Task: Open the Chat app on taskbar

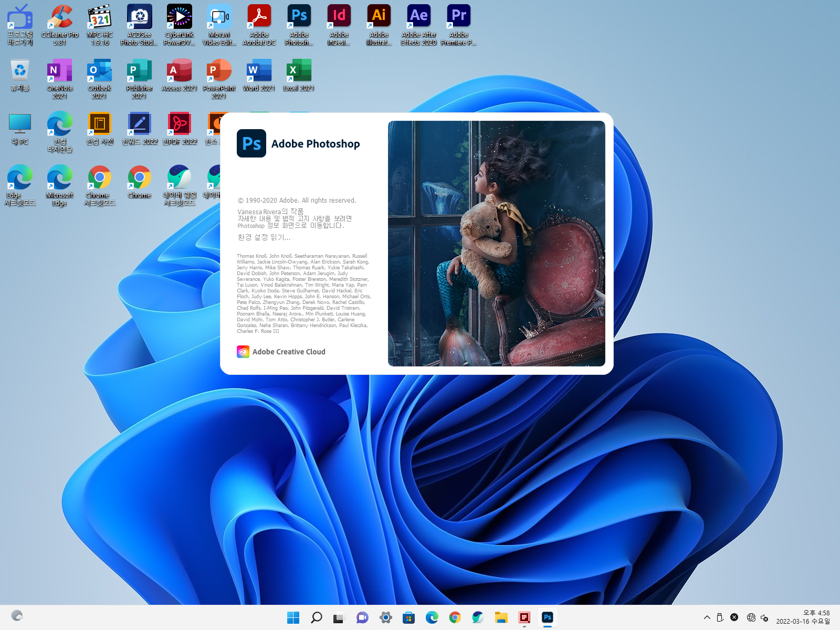Action: [x=362, y=617]
